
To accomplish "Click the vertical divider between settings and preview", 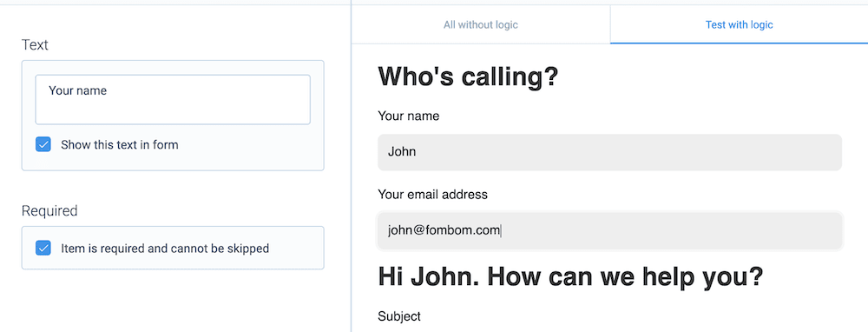I will pyautogui.click(x=351, y=166).
